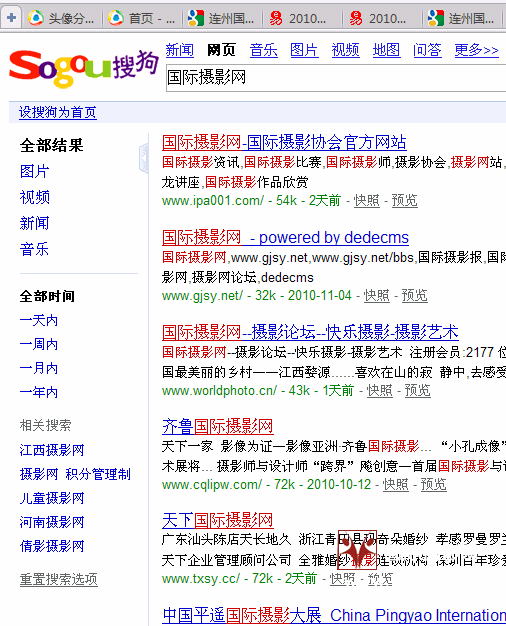506x626 pixels.
Task: Open 快照 for www.txsy.cc result
Action: pyautogui.click(x=342, y=578)
